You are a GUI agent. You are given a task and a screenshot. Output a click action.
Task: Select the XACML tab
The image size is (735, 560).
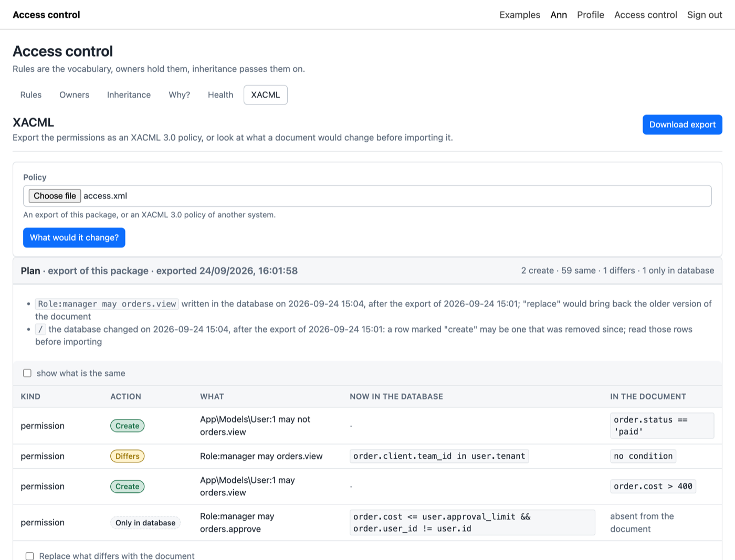[x=266, y=95]
